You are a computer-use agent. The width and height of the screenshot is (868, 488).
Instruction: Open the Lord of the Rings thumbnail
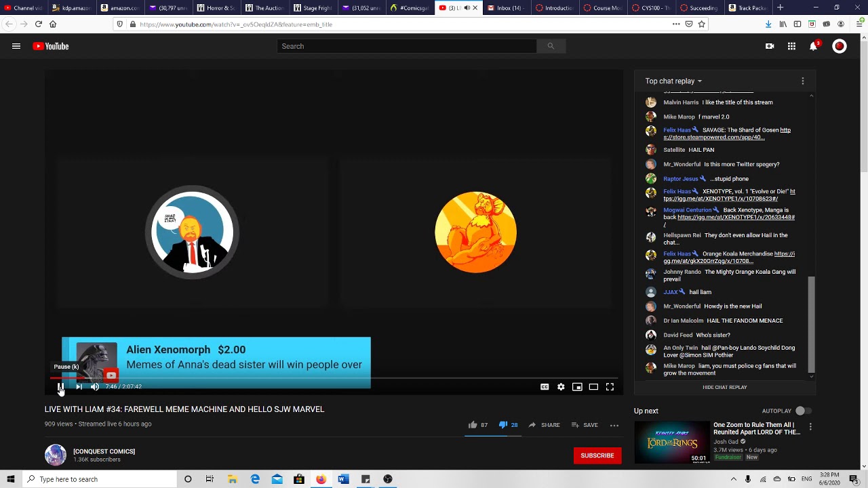672,442
